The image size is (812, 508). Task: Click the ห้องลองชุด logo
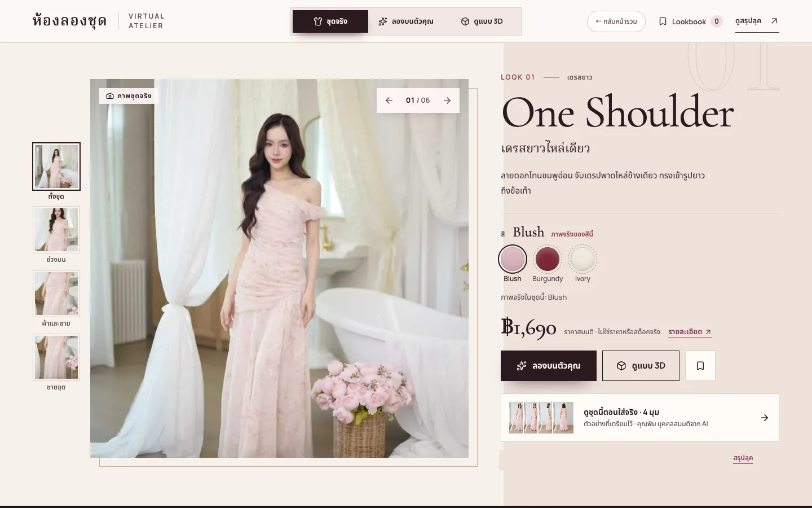click(69, 21)
